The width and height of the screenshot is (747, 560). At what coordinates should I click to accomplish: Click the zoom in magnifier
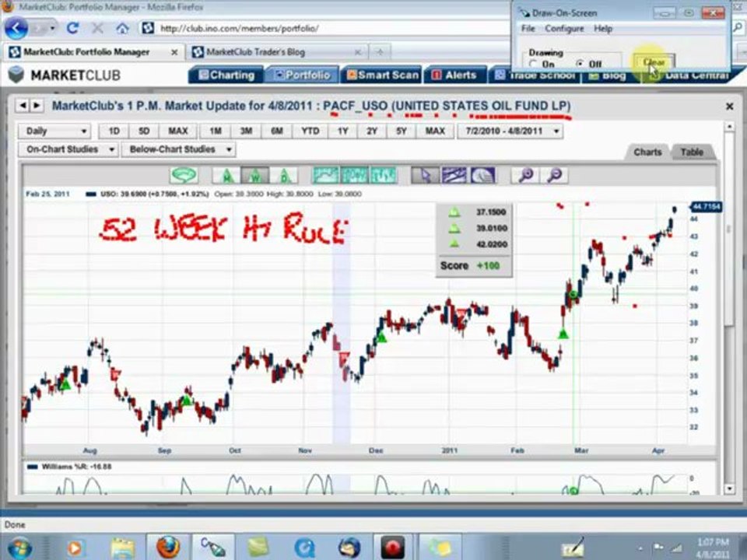(526, 175)
